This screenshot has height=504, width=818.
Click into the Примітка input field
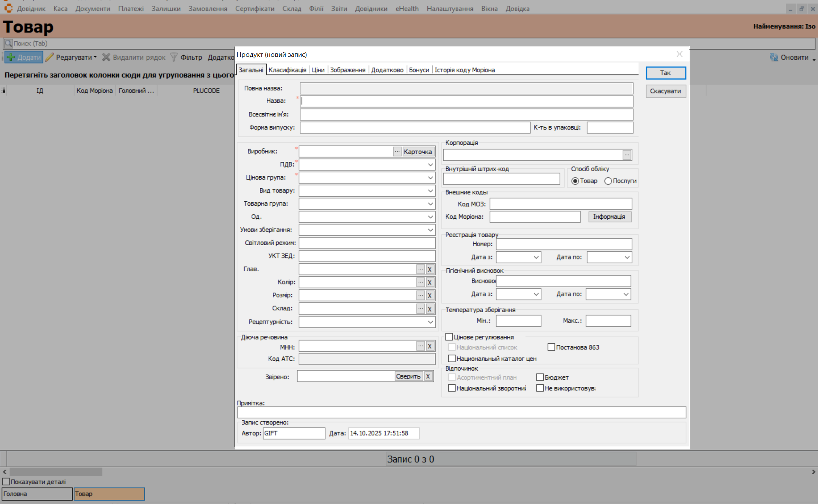pos(461,412)
